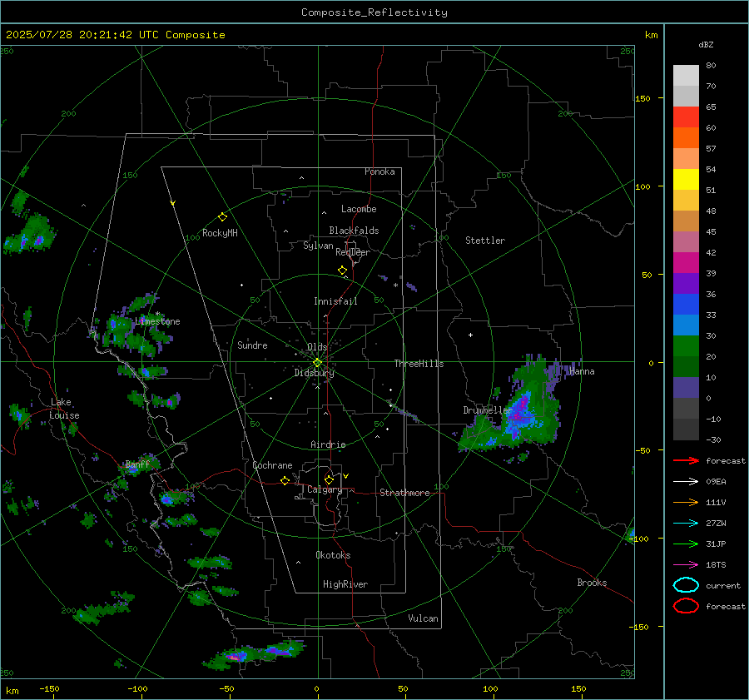Click the yellow diamond marker above Calgary
749x700 pixels.
point(329,479)
